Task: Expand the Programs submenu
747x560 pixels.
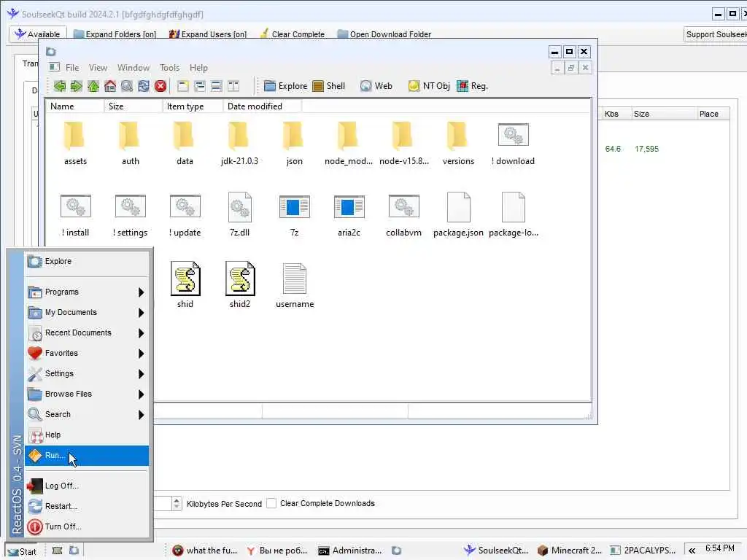Action: (x=87, y=292)
